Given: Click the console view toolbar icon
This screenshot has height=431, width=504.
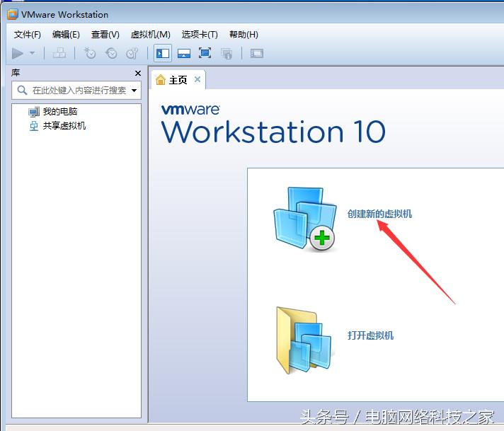Looking at the screenshot, I should (x=256, y=53).
